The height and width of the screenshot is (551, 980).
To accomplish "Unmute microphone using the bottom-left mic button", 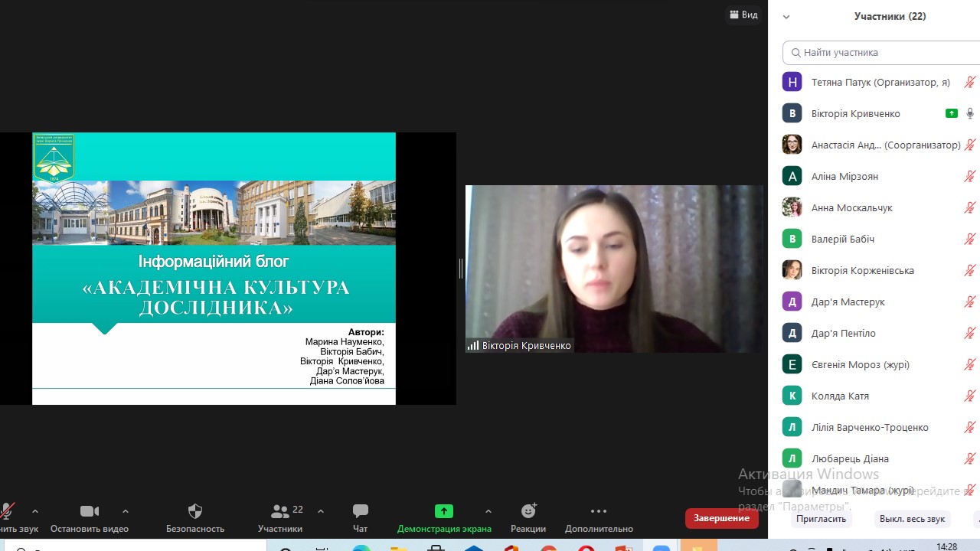I will pyautogui.click(x=8, y=511).
